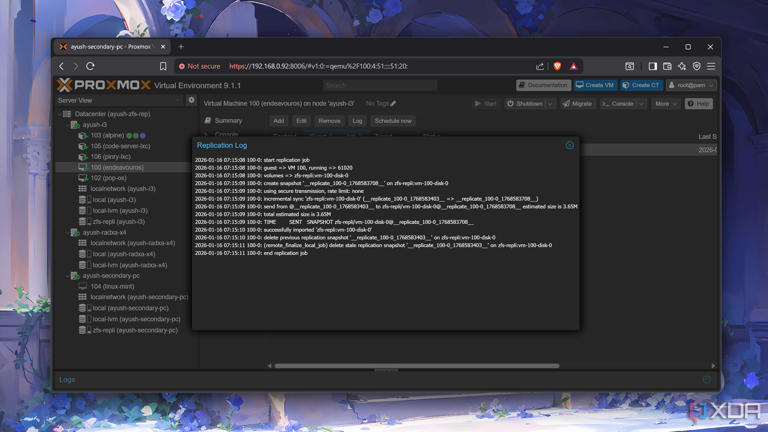Go back in browser history
768x432 pixels.
(61, 66)
